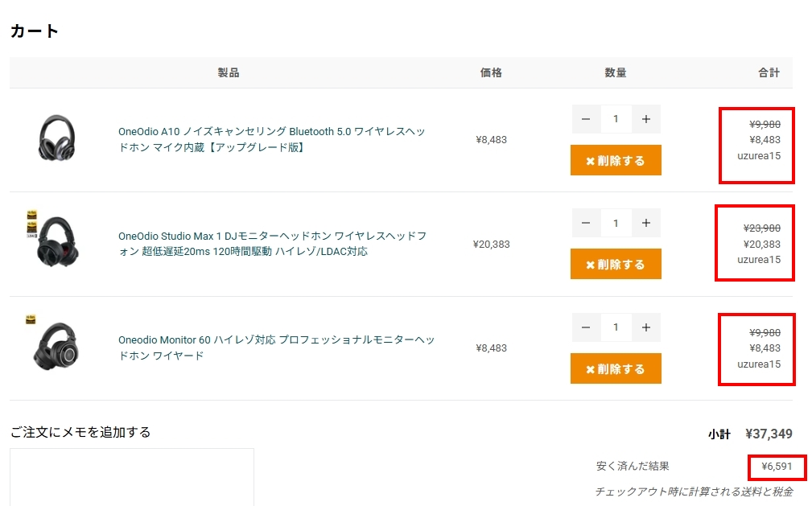Image resolution: width=812 pixels, height=506 pixels.
Task: Click the 安く済んだ結果 label
Action: pos(633,466)
